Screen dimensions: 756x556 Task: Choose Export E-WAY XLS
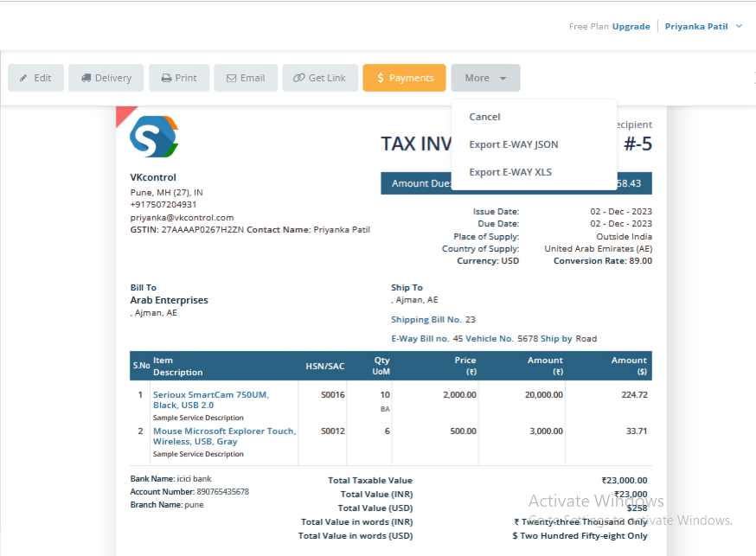tap(509, 171)
